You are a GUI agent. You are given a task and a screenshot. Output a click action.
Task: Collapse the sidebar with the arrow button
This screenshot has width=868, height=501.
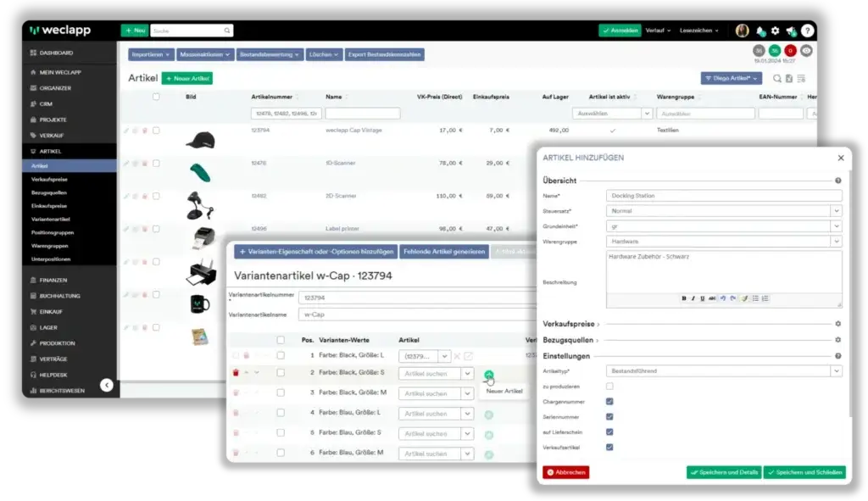106,385
